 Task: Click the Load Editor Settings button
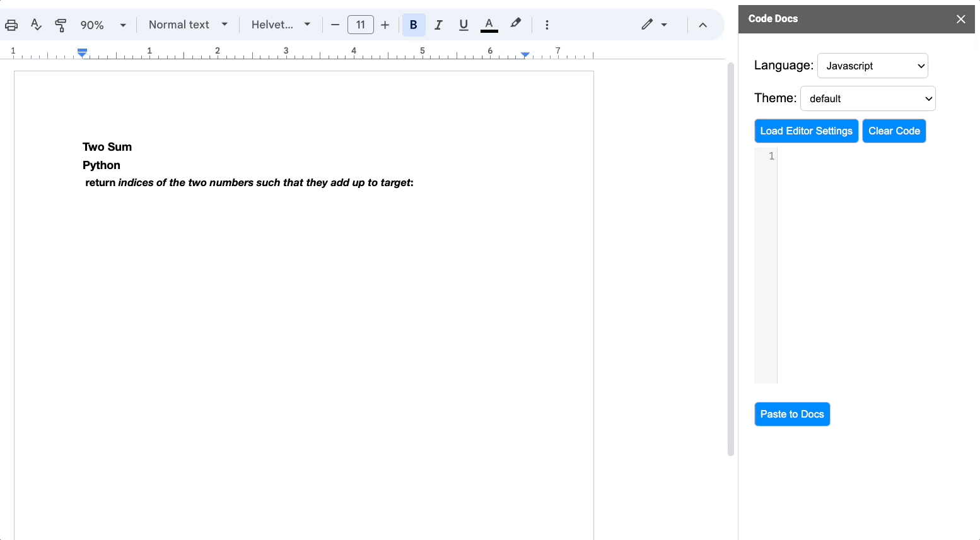tap(806, 131)
